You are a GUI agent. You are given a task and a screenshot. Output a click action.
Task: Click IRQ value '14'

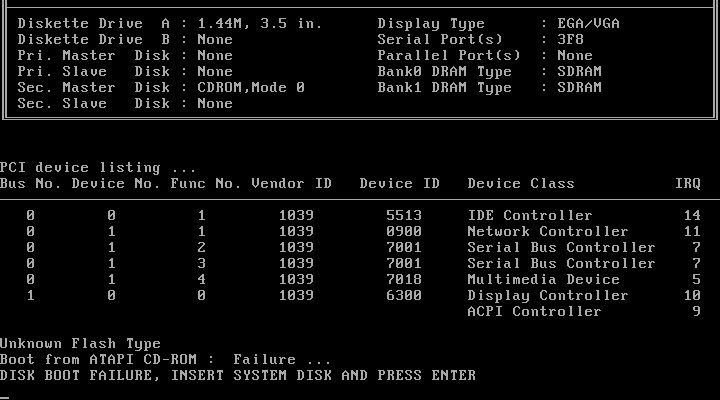[692, 215]
